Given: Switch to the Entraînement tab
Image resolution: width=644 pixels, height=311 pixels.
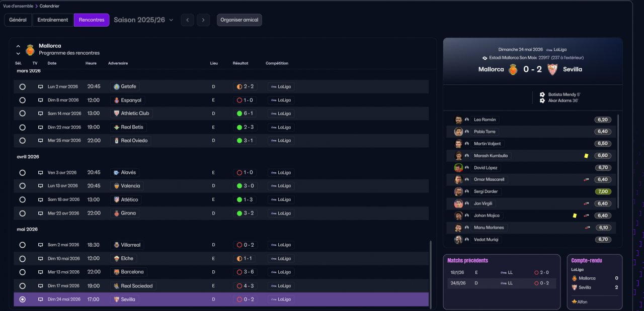Looking at the screenshot, I should click(x=53, y=20).
